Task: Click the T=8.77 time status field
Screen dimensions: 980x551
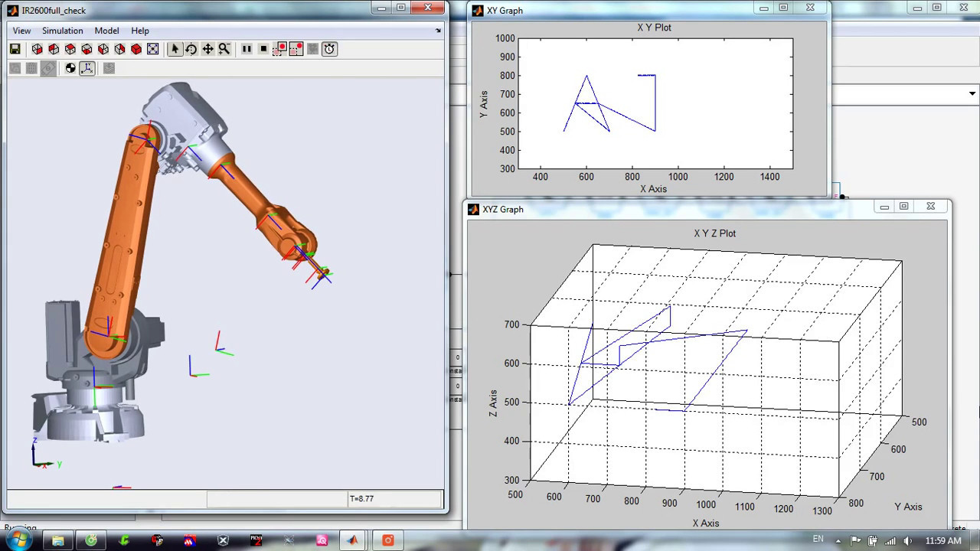Action: tap(394, 499)
